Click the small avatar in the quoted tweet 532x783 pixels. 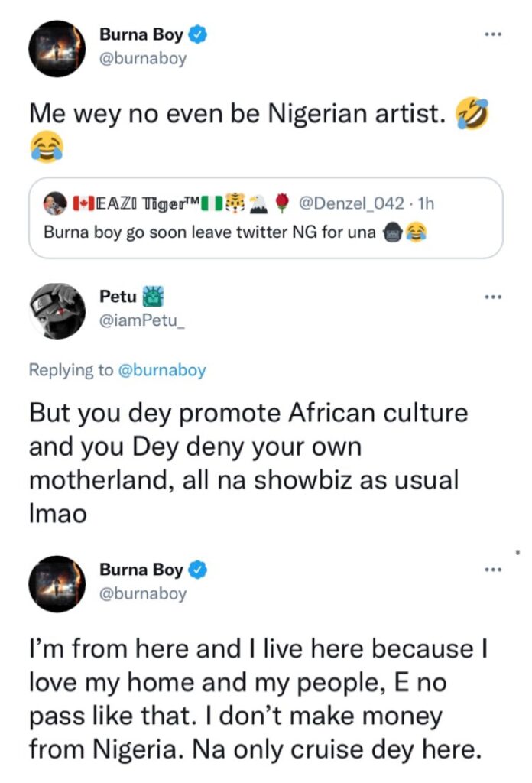point(53,204)
